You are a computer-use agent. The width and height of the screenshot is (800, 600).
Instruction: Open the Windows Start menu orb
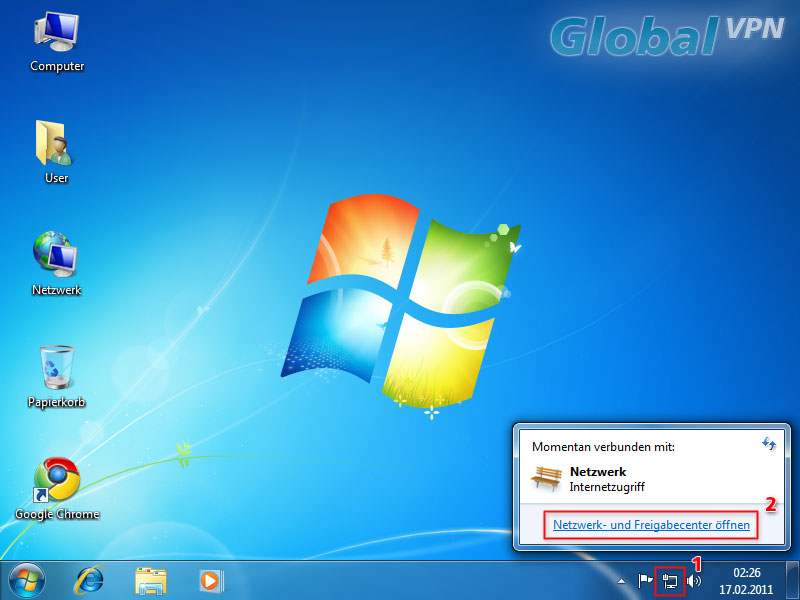[x=27, y=580]
